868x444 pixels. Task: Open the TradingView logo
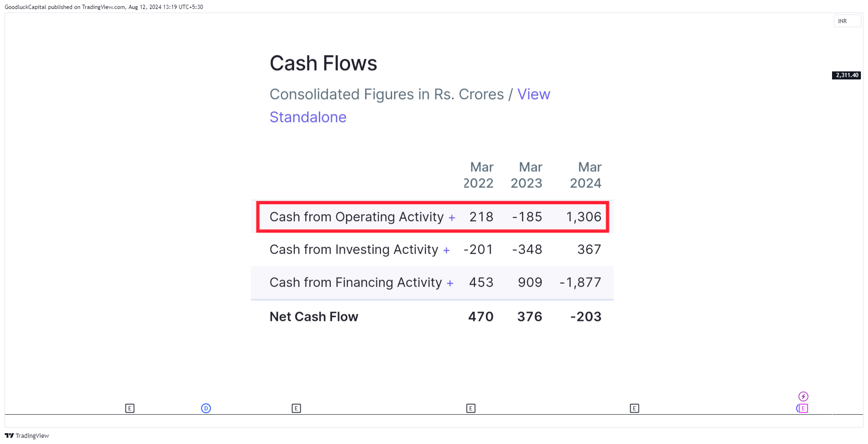click(27, 435)
